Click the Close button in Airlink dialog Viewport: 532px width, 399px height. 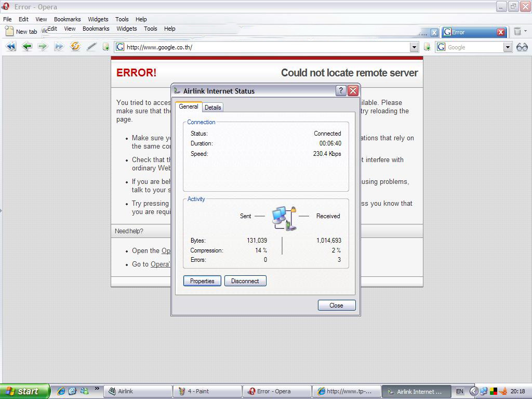click(336, 305)
